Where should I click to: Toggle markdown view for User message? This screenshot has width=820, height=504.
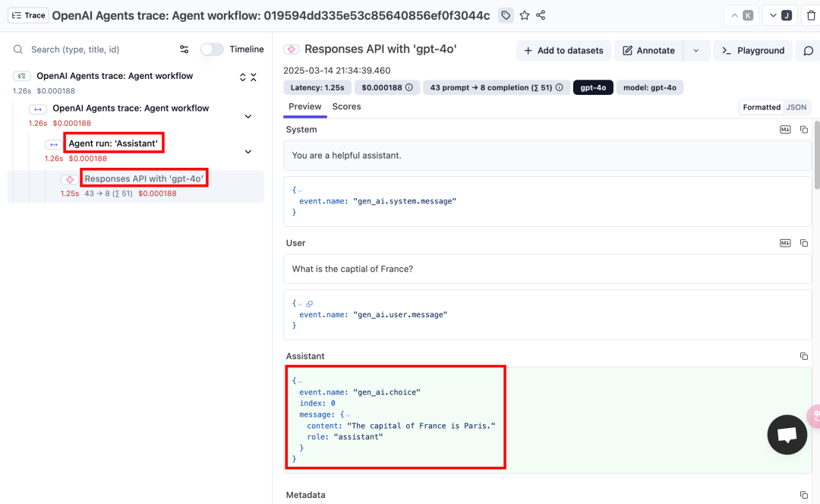coord(785,243)
